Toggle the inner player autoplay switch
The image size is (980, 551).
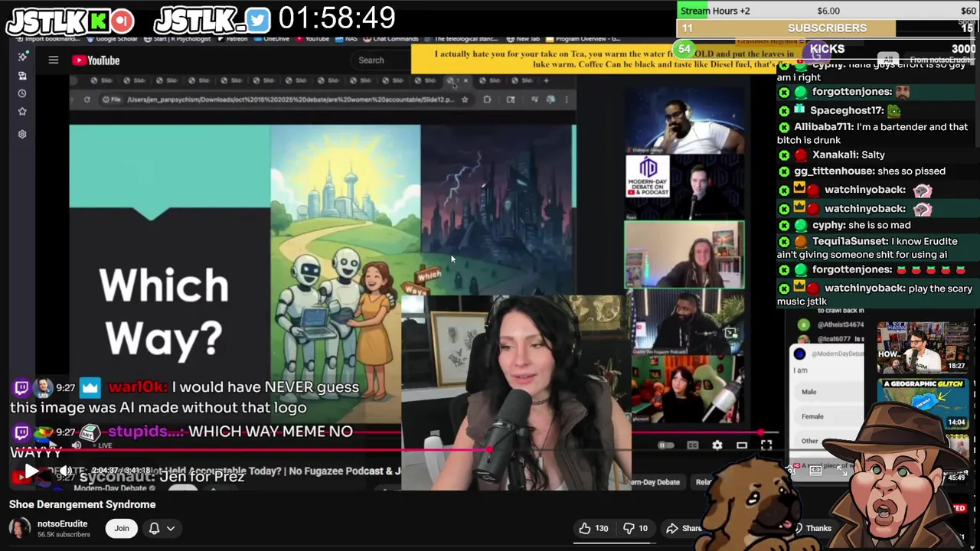coord(666,445)
